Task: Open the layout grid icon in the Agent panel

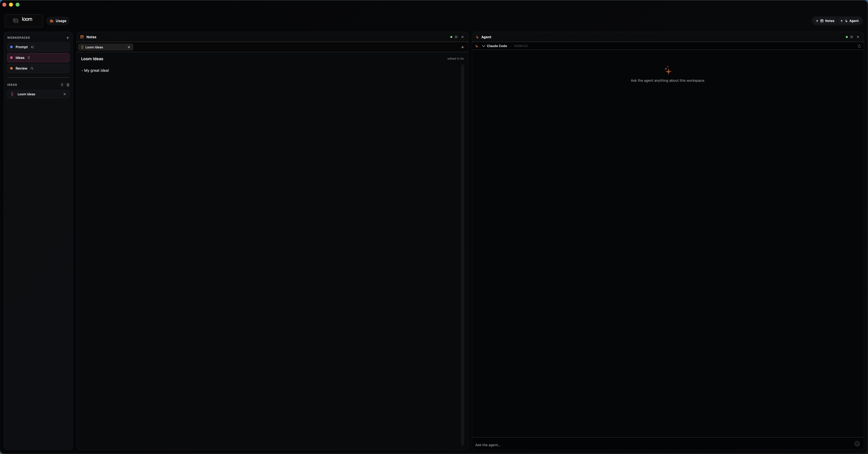Action: (x=852, y=37)
